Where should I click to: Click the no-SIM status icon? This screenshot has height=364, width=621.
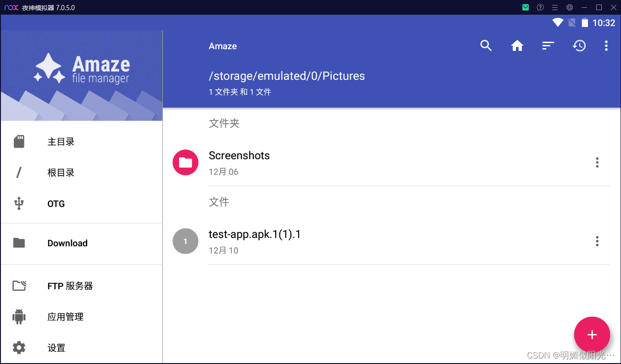(571, 22)
